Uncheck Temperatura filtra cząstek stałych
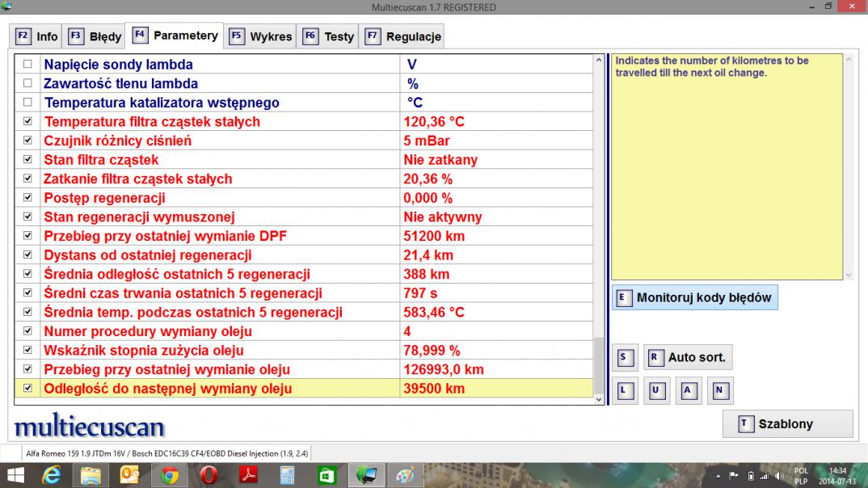Viewport: 868px width, 488px height. (x=28, y=121)
